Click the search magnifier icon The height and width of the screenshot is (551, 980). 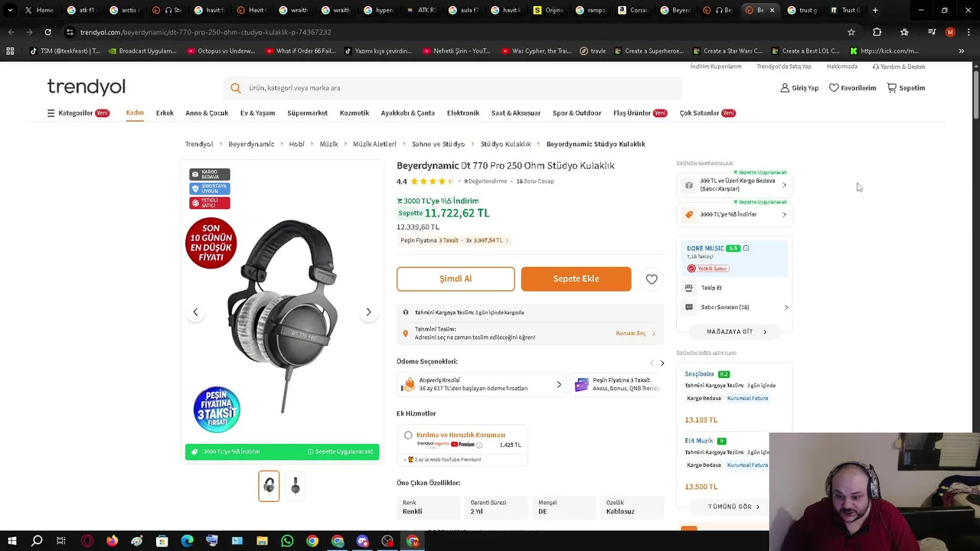(x=235, y=88)
